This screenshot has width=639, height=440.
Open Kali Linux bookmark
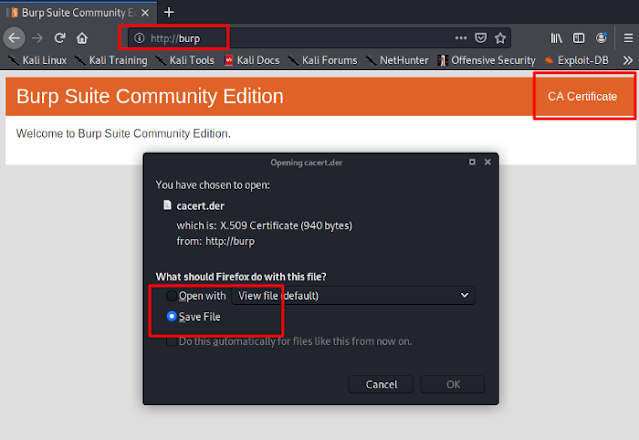(38, 60)
